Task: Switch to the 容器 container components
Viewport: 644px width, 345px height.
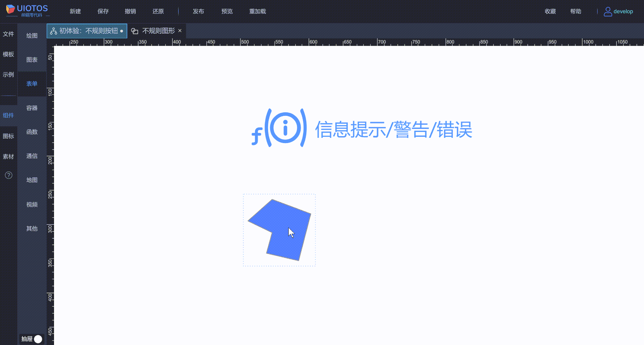Action: click(x=32, y=108)
